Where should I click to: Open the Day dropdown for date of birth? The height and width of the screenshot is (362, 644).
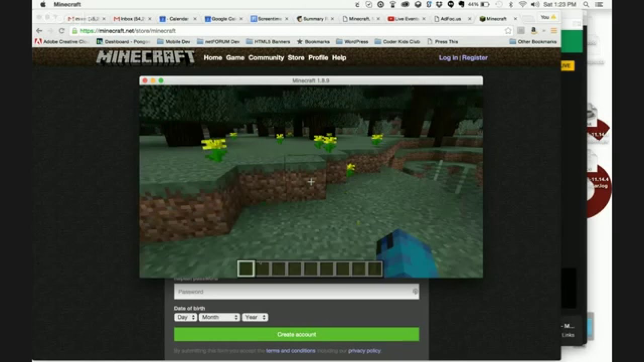point(185,317)
